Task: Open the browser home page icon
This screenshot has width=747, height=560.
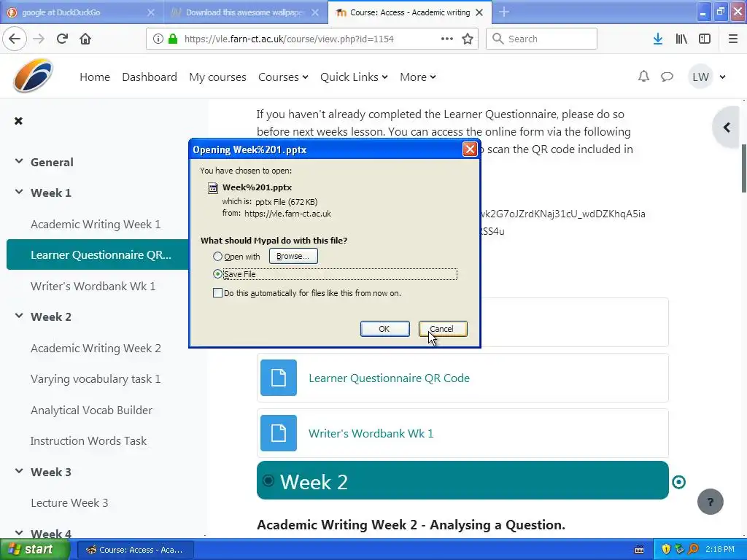Action: coord(85,39)
